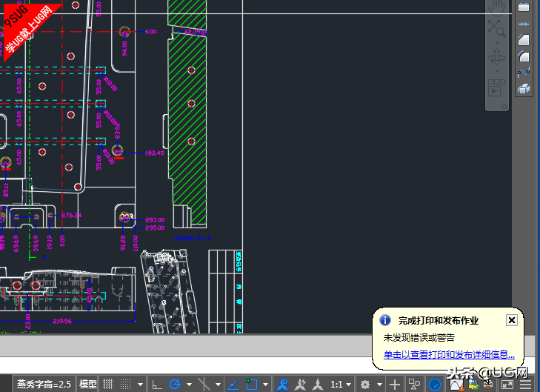Open the ShowMotion play icon
540x392 pixels.
pyautogui.click(x=496, y=87)
